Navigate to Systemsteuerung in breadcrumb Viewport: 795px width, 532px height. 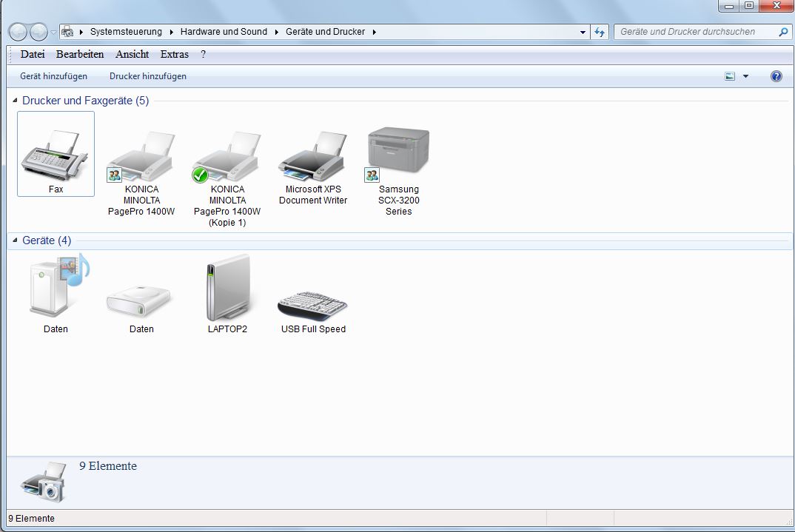[126, 32]
